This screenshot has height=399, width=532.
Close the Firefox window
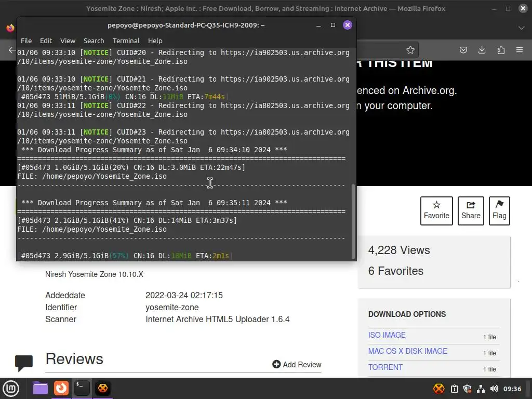(523, 8)
